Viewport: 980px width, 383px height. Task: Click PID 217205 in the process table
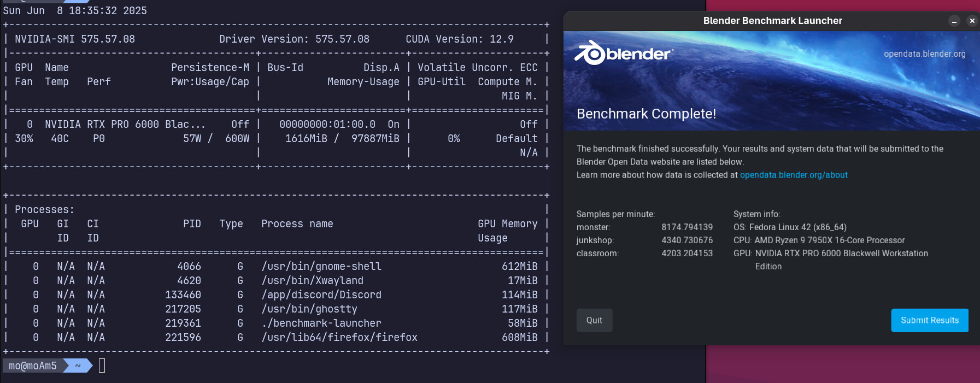183,309
